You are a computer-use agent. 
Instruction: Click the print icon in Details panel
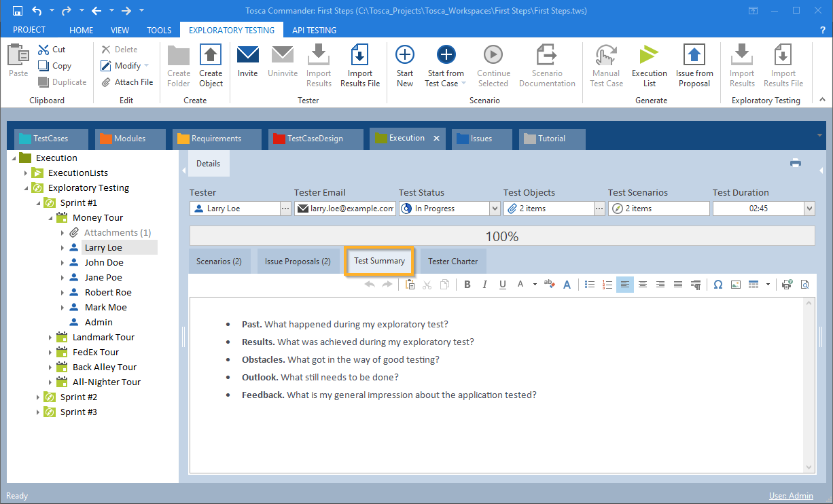tap(795, 163)
